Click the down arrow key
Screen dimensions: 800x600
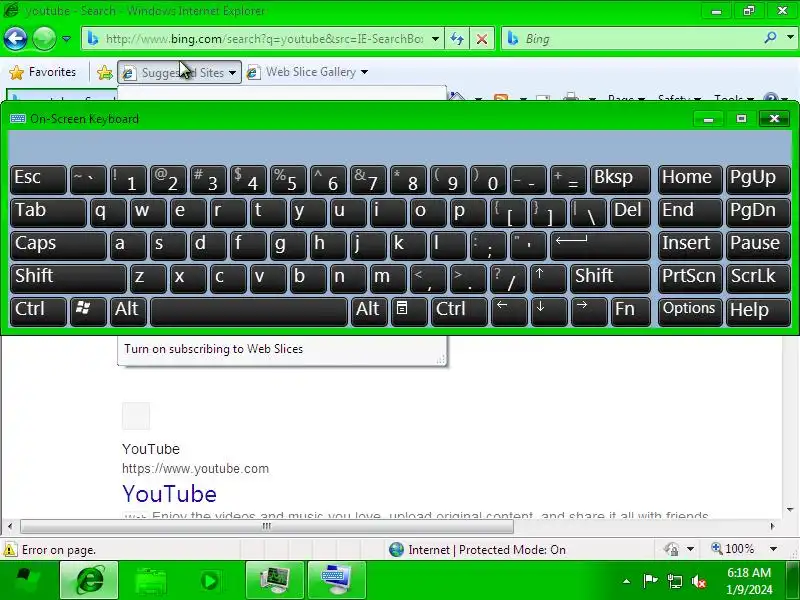548,312
